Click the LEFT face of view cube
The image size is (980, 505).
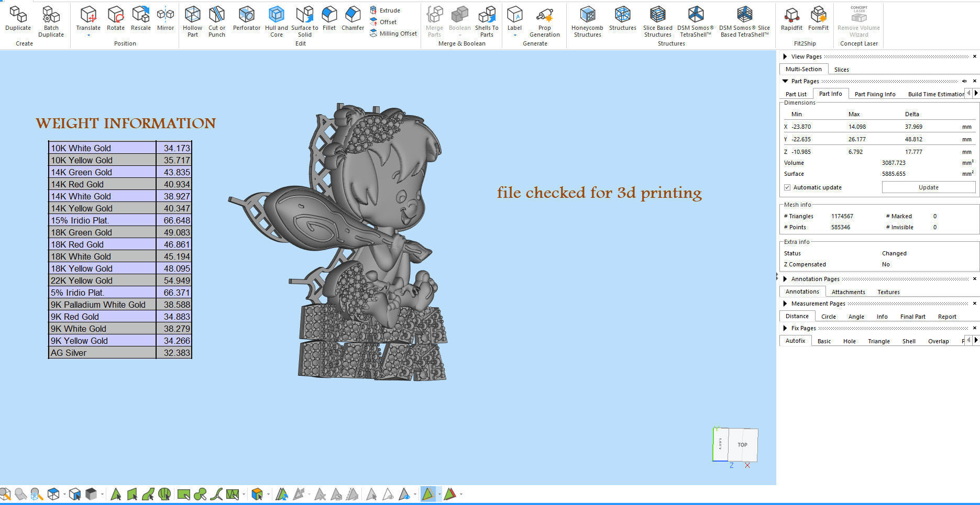pyautogui.click(x=721, y=444)
